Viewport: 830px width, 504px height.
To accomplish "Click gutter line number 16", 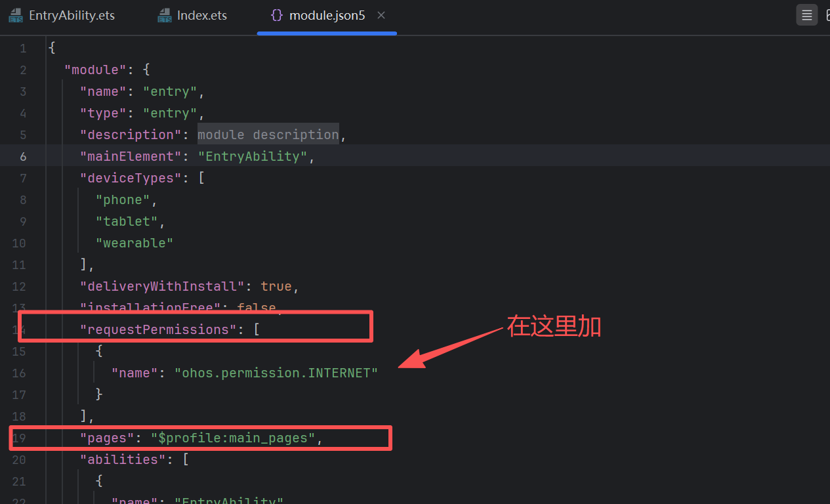I will [x=19, y=373].
